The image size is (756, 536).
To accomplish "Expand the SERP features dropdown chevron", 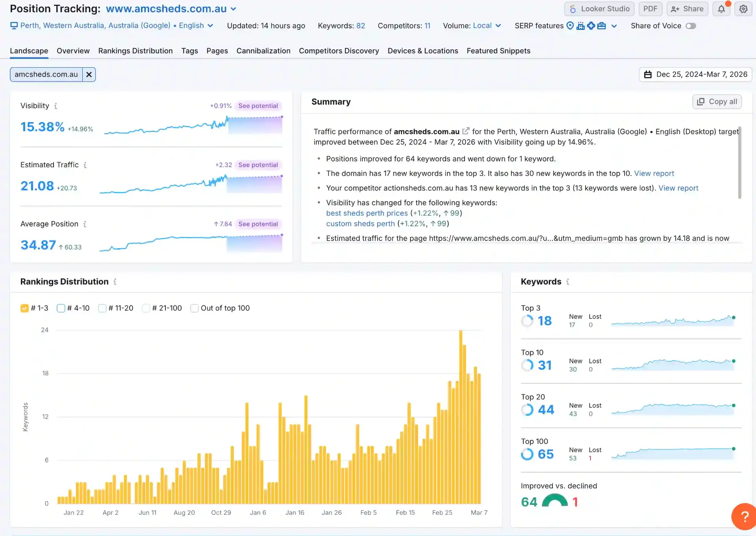I will point(614,26).
